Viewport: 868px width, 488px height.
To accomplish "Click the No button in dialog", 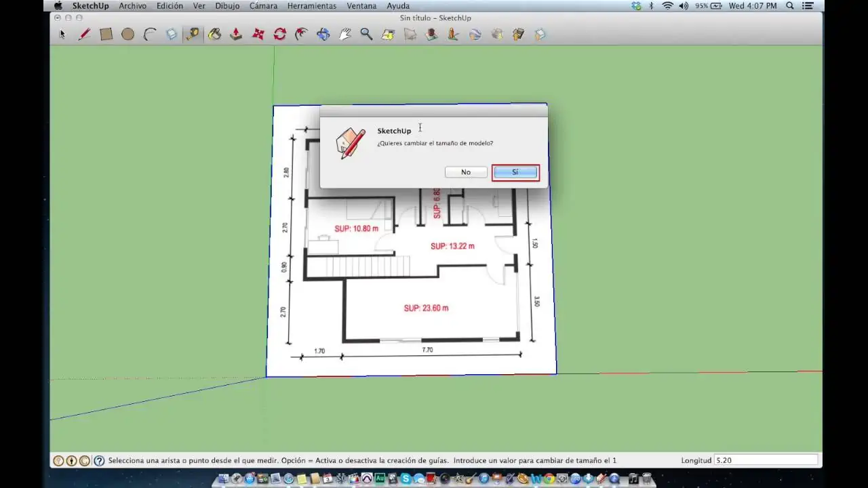I will (466, 172).
